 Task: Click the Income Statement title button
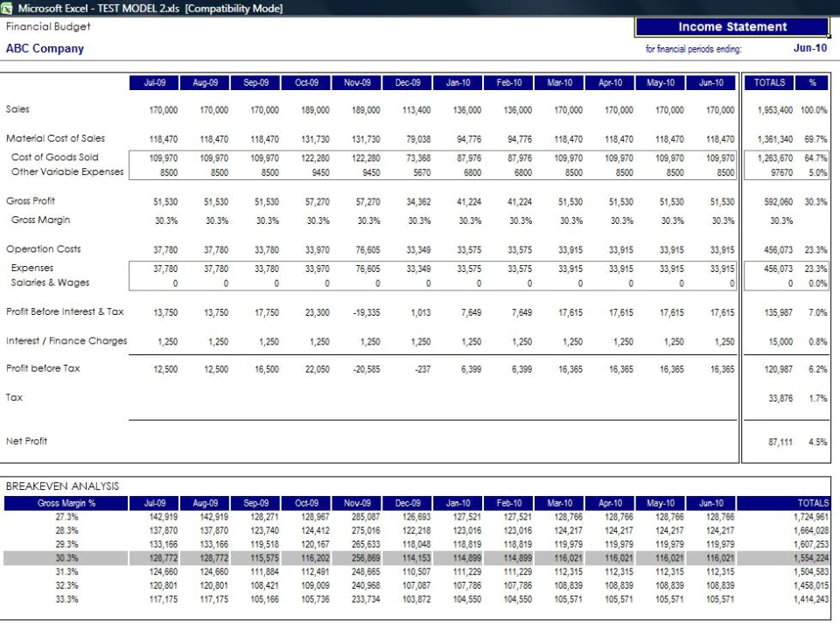pyautogui.click(x=731, y=27)
